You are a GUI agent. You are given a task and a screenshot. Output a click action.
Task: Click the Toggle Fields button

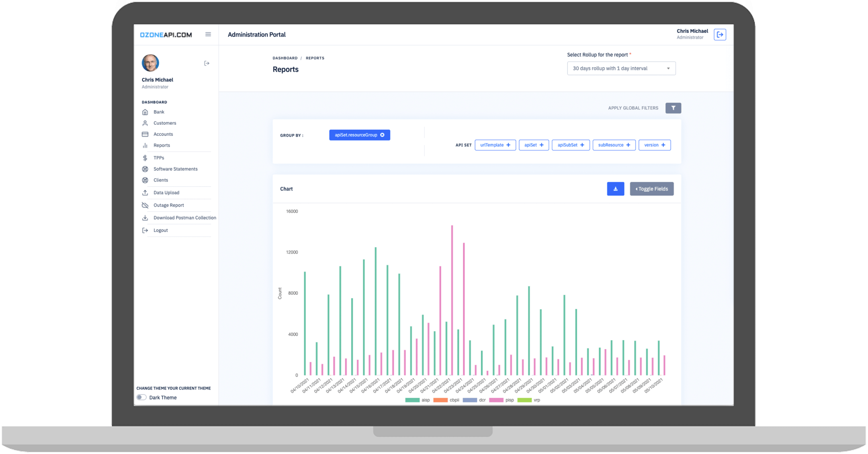point(651,189)
